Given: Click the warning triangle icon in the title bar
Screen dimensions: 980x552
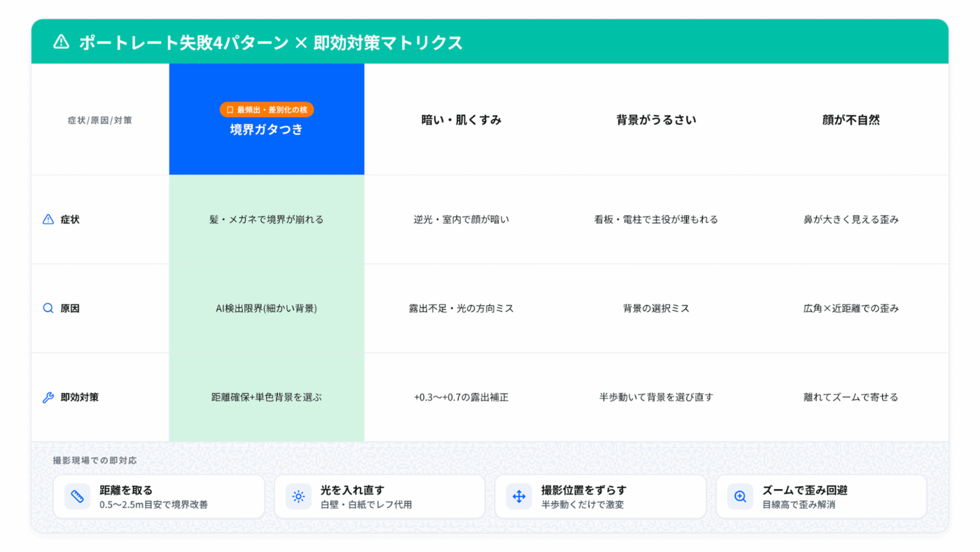Looking at the screenshot, I should pyautogui.click(x=62, y=42).
